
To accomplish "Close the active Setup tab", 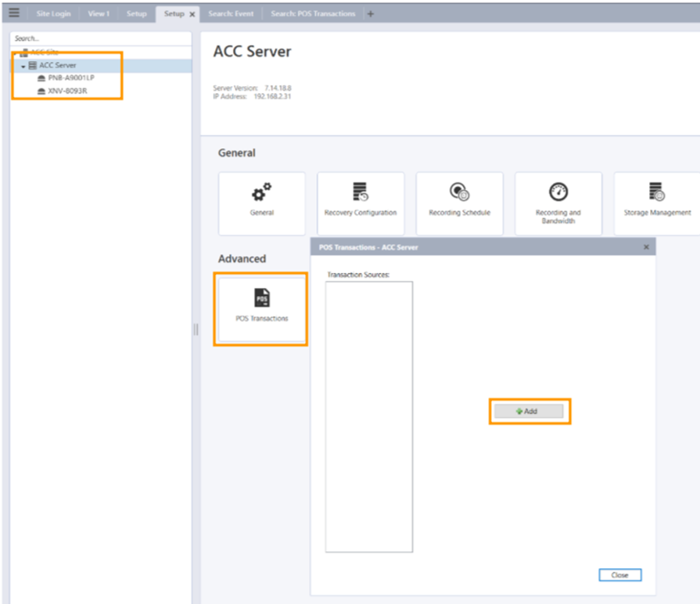I will pyautogui.click(x=192, y=14).
